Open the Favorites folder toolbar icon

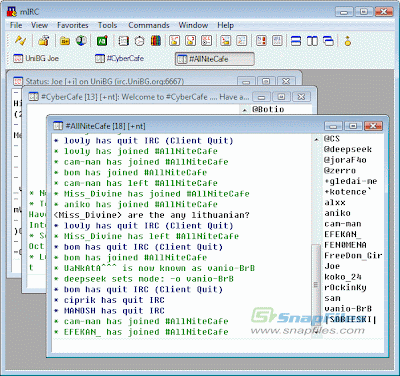(65, 41)
